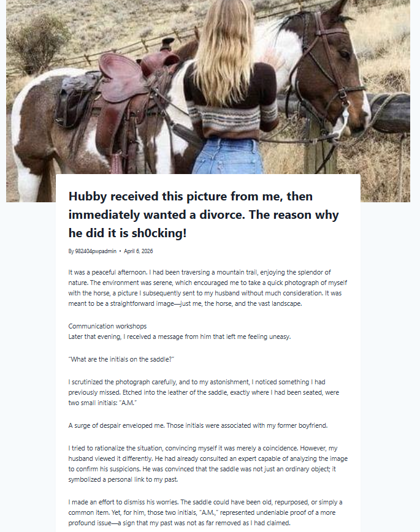Image resolution: width=420 pixels, height=532 pixels.
Task: Click the article headline about Hubby's divorce
Action: pos(203,215)
